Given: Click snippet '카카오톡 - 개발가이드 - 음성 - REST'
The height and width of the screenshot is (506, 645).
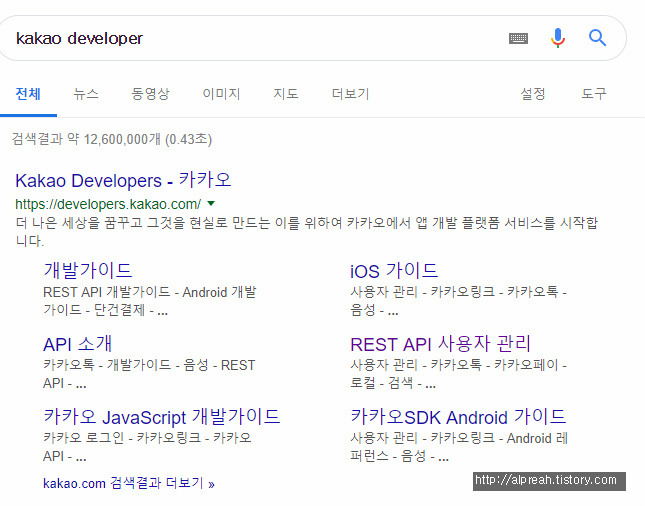Looking at the screenshot, I should [149, 365].
